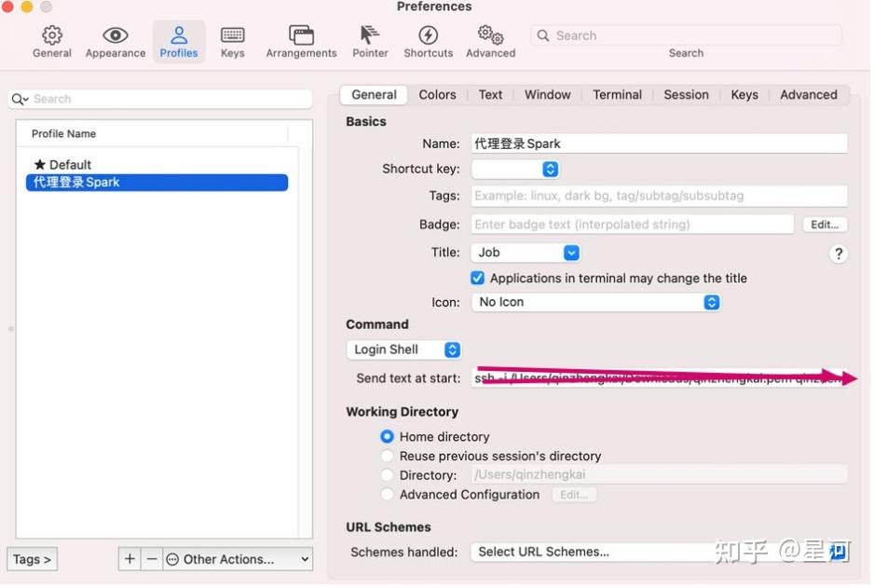The height and width of the screenshot is (588, 874).
Task: Open the Shortcuts preferences pane icon
Action: (x=428, y=41)
